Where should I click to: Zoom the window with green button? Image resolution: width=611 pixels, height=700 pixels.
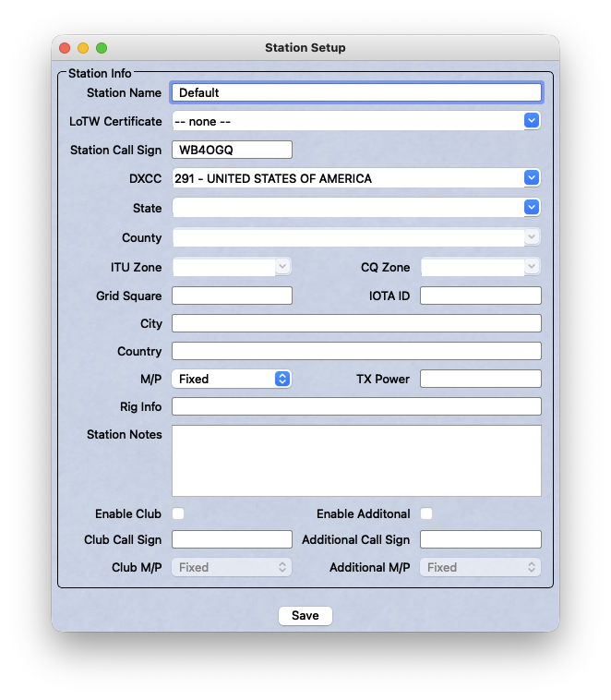102,48
